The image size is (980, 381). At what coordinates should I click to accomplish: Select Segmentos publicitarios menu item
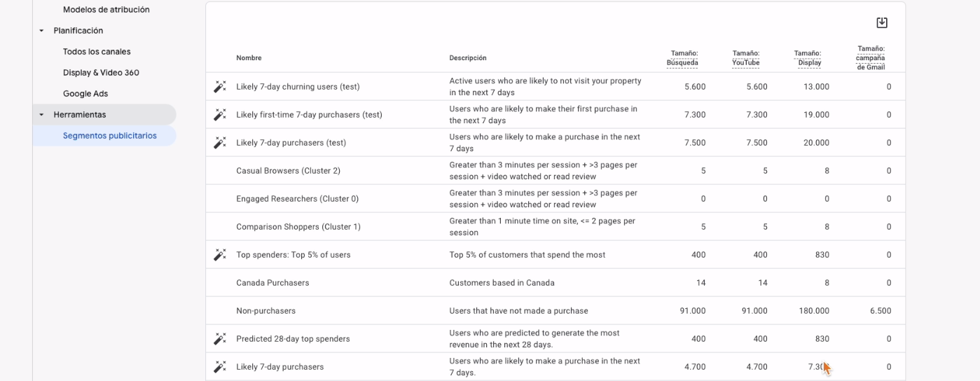coord(110,136)
